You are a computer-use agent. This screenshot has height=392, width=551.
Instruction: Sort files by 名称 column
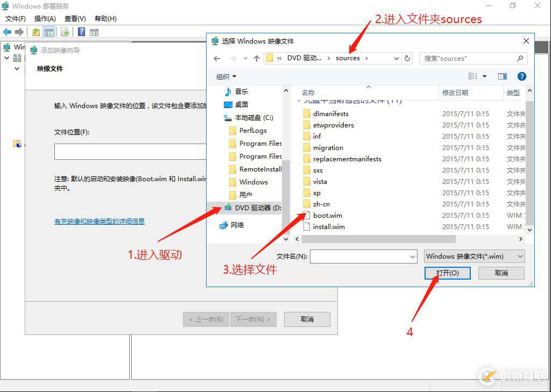tap(308, 92)
